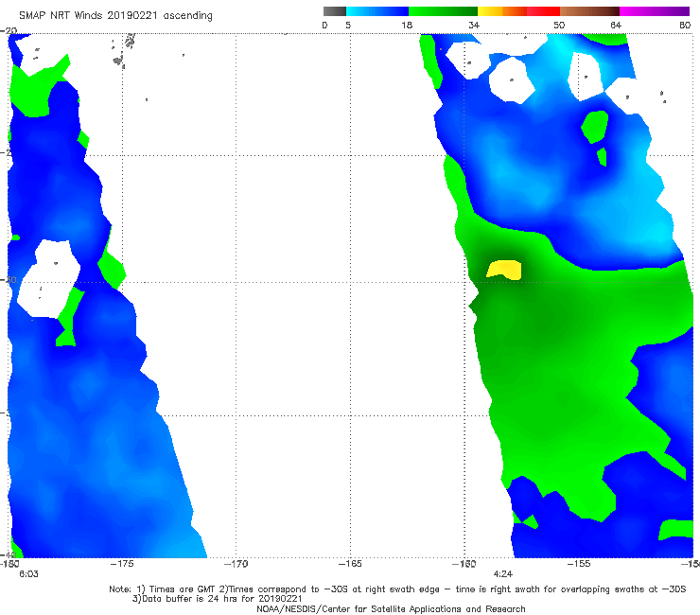Viewport: 700px width, 615px height.
Task: Click the note 'Data buffer is 24 hrs for 20190221'
Action: (x=217, y=599)
